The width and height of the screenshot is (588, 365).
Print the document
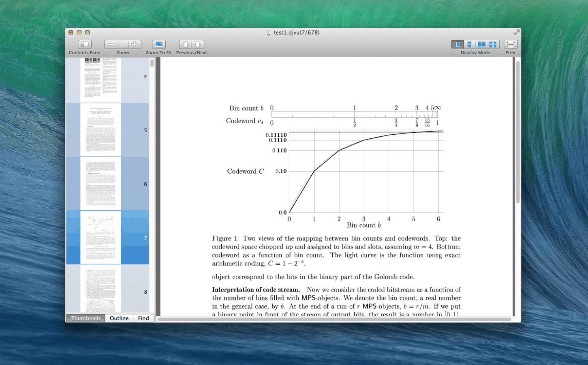coord(510,44)
